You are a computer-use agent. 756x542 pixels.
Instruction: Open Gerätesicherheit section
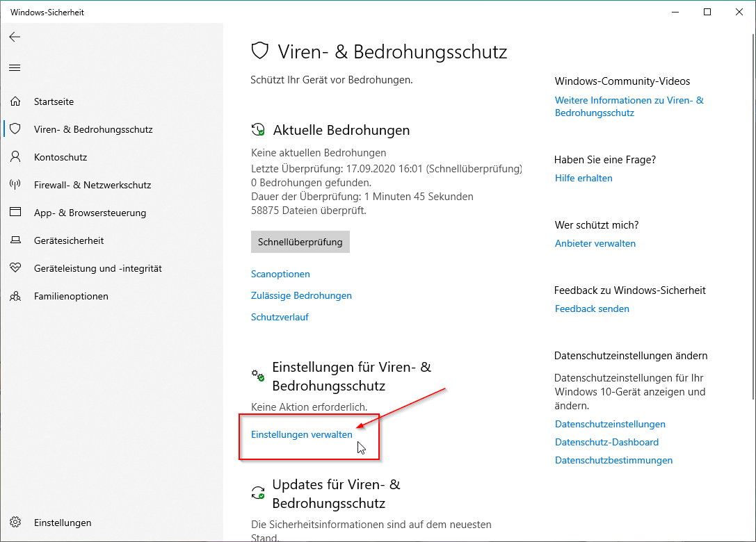[x=68, y=240]
